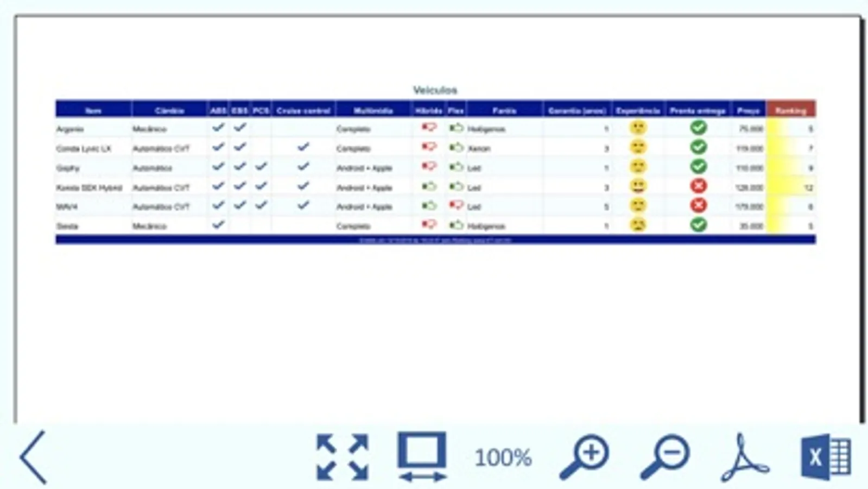Click the Cruise control checkmark in WAV4 row

click(303, 205)
